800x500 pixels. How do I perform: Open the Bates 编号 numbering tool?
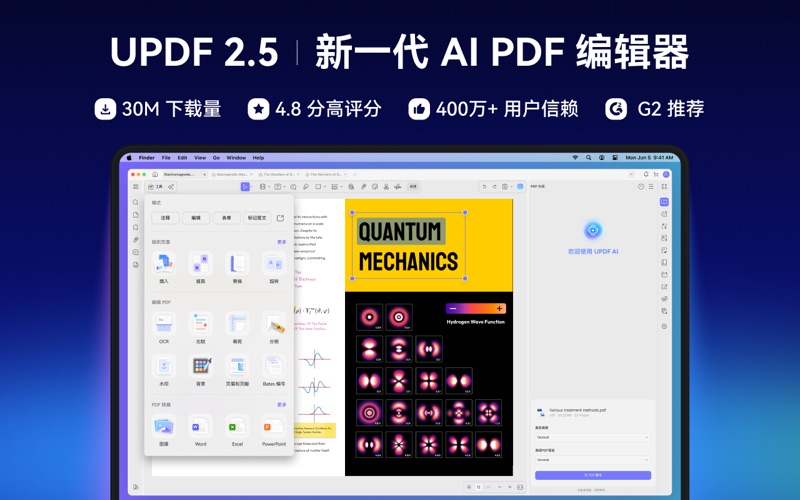[274, 370]
